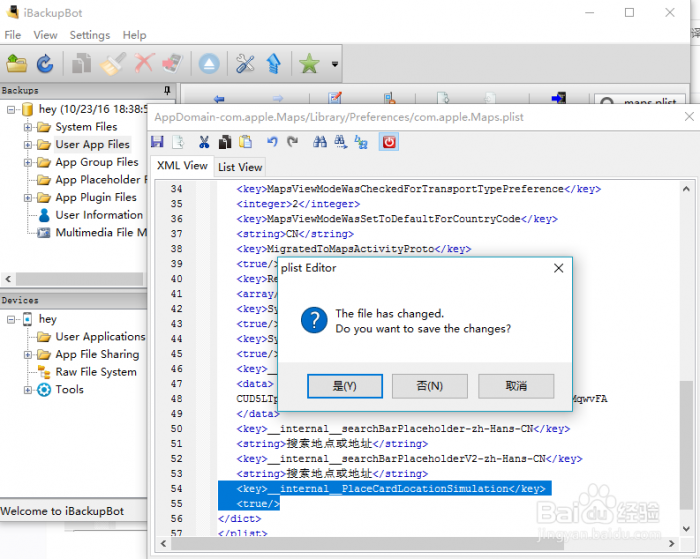Select User Information in Backups tree
This screenshot has height=559, width=700.
point(99,215)
